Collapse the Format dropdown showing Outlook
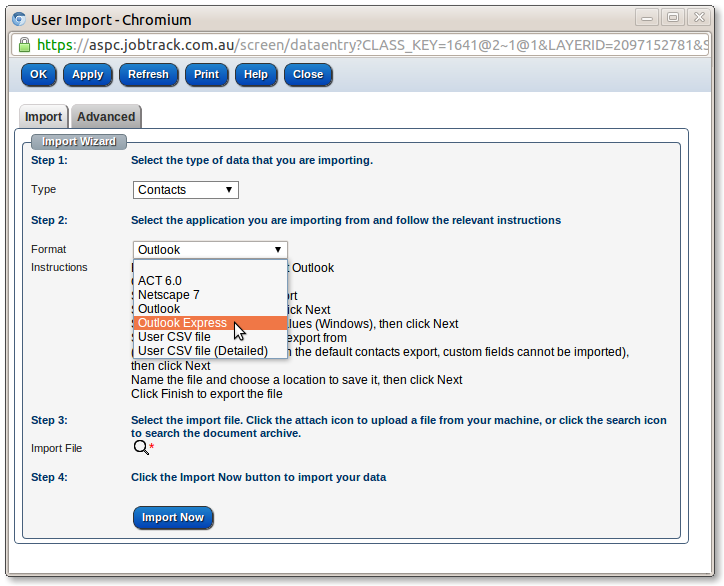The width and height of the screenshot is (724, 586). [x=210, y=250]
